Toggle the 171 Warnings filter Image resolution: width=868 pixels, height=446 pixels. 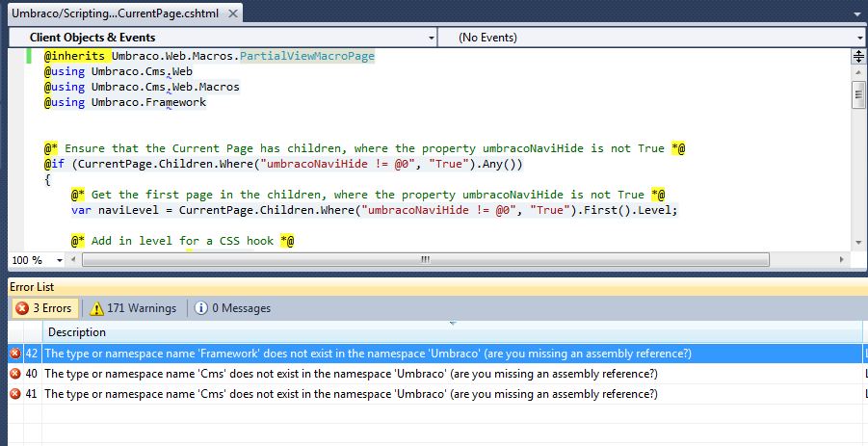click(x=133, y=308)
